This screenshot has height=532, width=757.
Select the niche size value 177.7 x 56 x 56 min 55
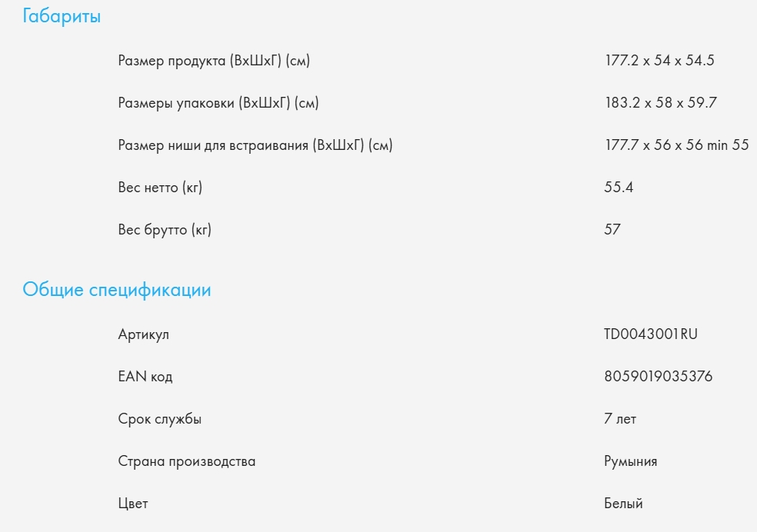coord(676,145)
